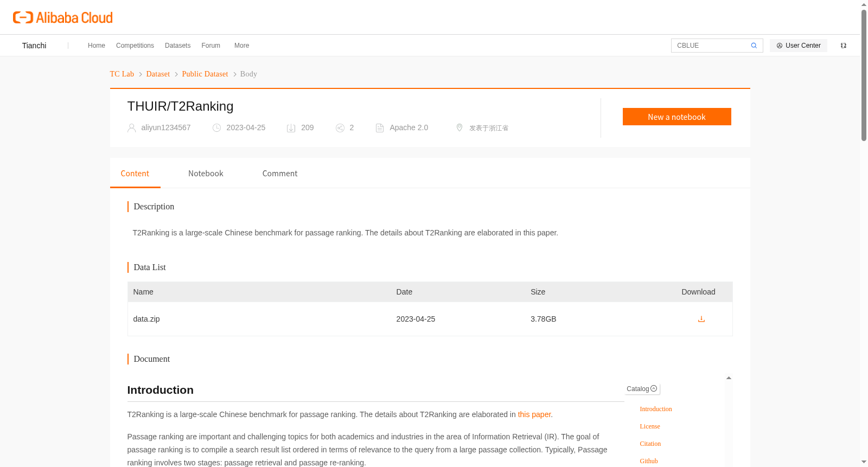Jump to Citation in the Catalog

[650, 444]
